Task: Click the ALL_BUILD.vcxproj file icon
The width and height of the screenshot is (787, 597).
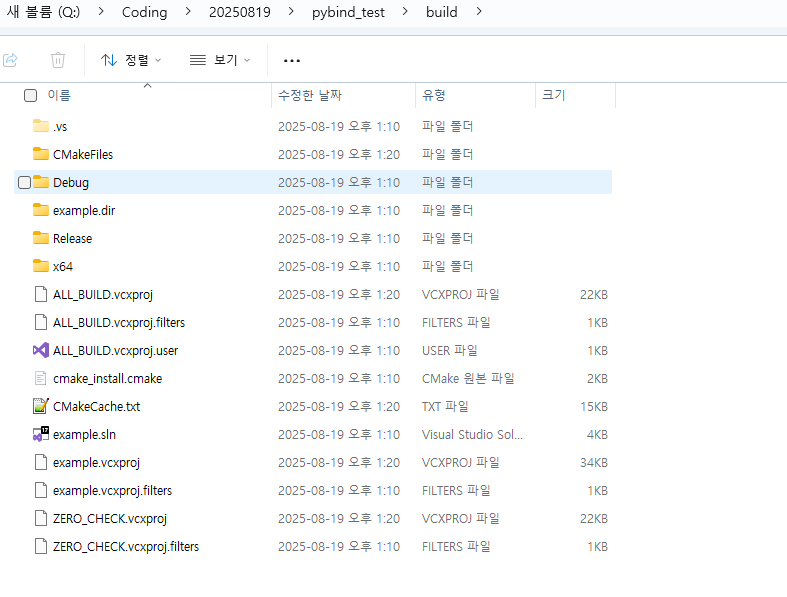Action: tap(41, 294)
